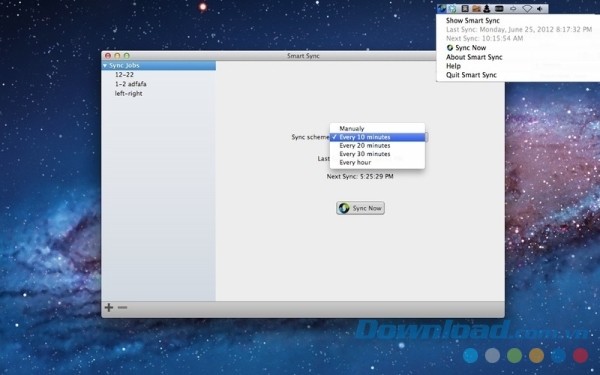This screenshot has height=375, width=600.
Task: Open About Smart Sync from the menu
Action: [x=474, y=57]
